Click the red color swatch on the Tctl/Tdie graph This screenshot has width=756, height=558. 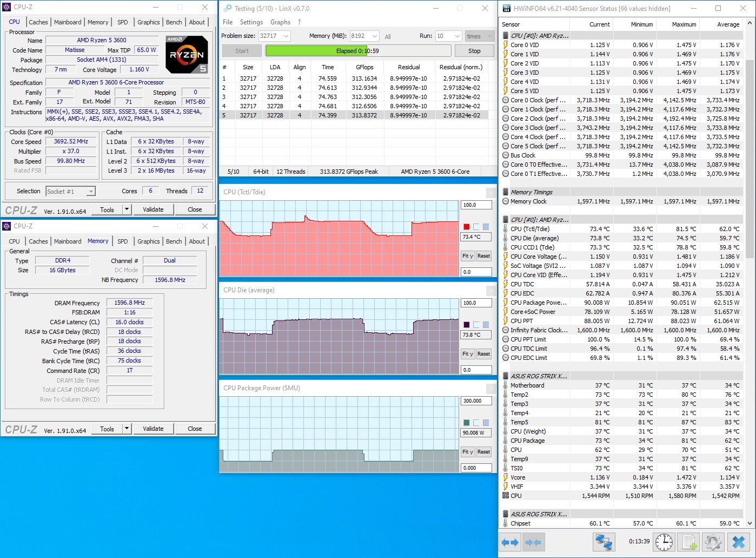point(467,227)
